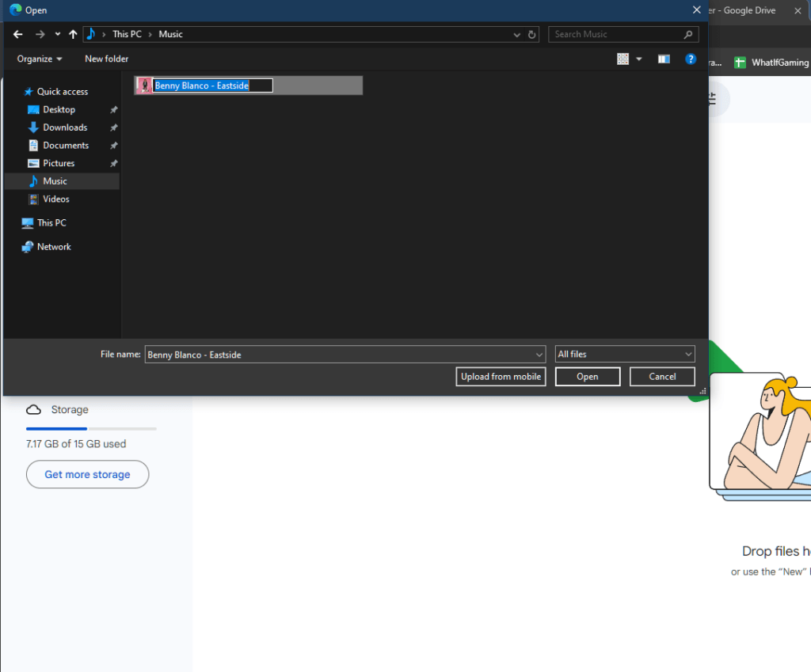The width and height of the screenshot is (811, 672).
Task: Open Documents in the sidebar
Action: coord(66,146)
